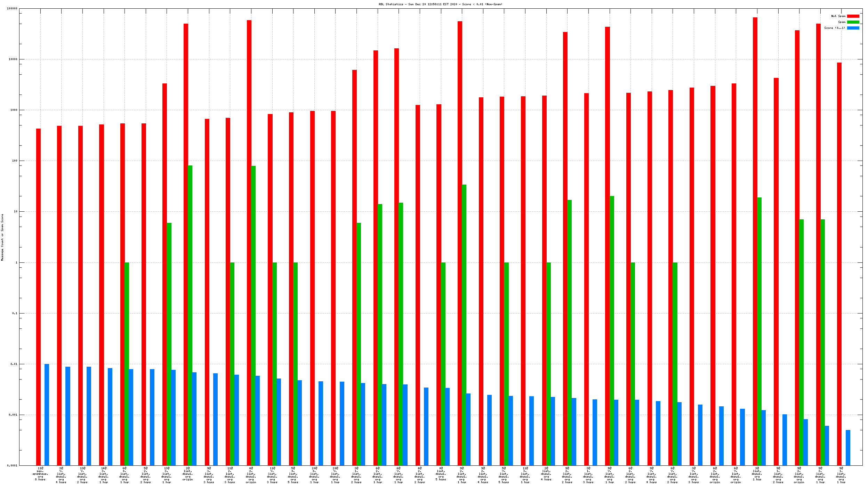Click the RBL Statistics chart title
868x488 pixels.
point(440,4)
